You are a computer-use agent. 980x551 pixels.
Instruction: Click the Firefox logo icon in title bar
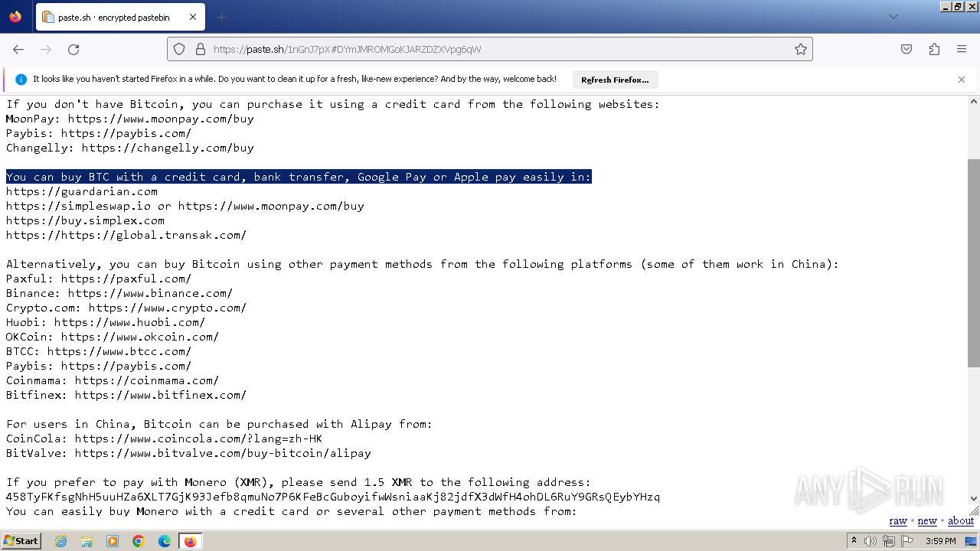[x=15, y=16]
